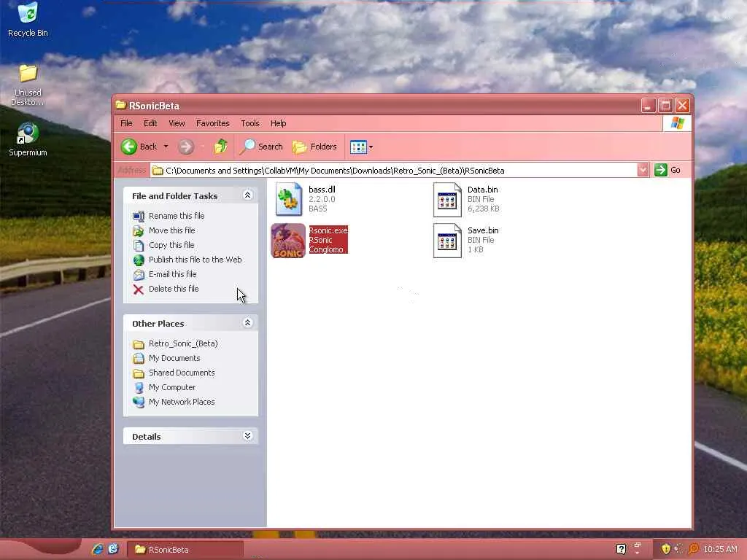Launch Internet Explorer from quick launch

98,549
